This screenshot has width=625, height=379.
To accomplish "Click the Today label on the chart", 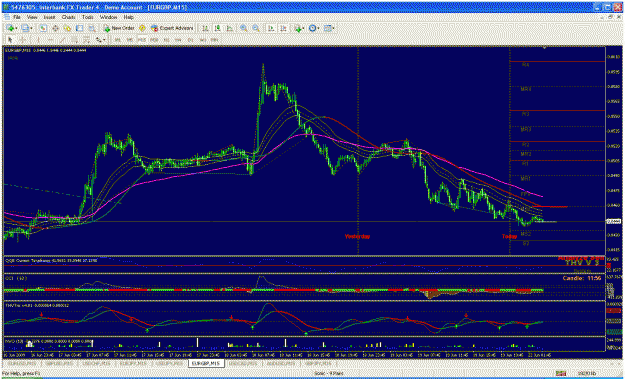I will [x=509, y=236].
